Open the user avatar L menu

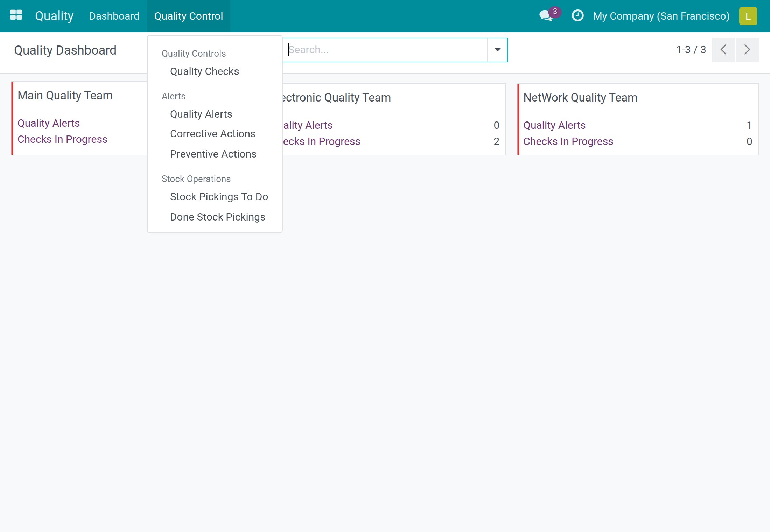pos(748,16)
